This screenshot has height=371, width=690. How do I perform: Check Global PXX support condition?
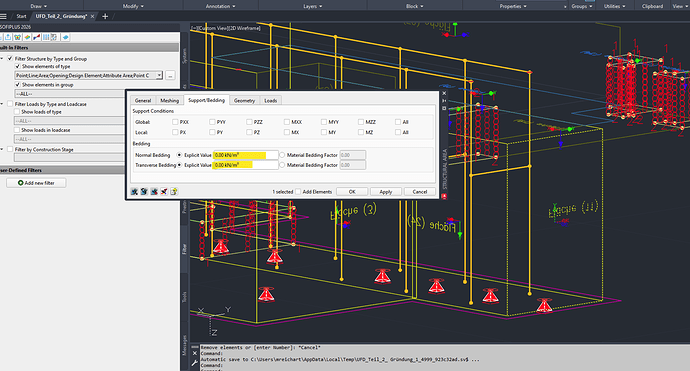click(175, 122)
